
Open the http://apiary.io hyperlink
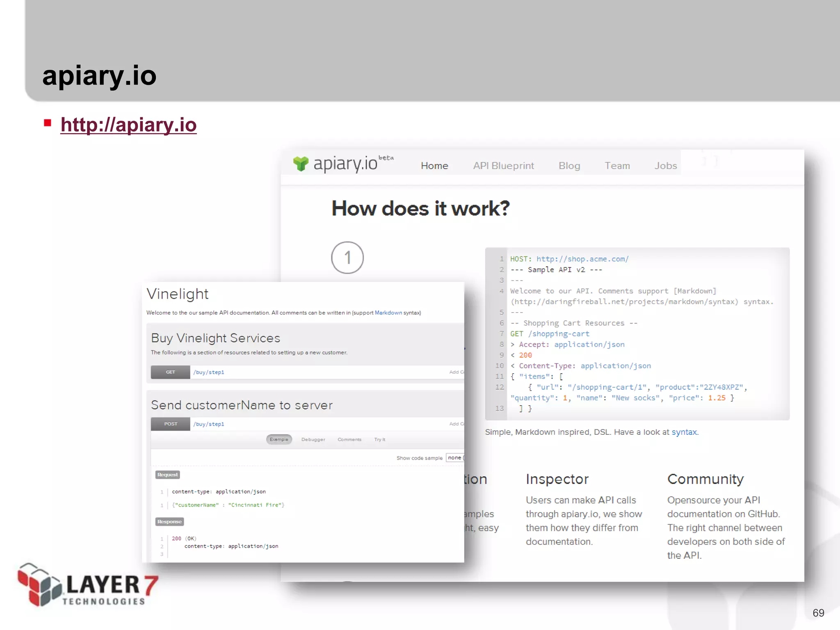click(128, 125)
